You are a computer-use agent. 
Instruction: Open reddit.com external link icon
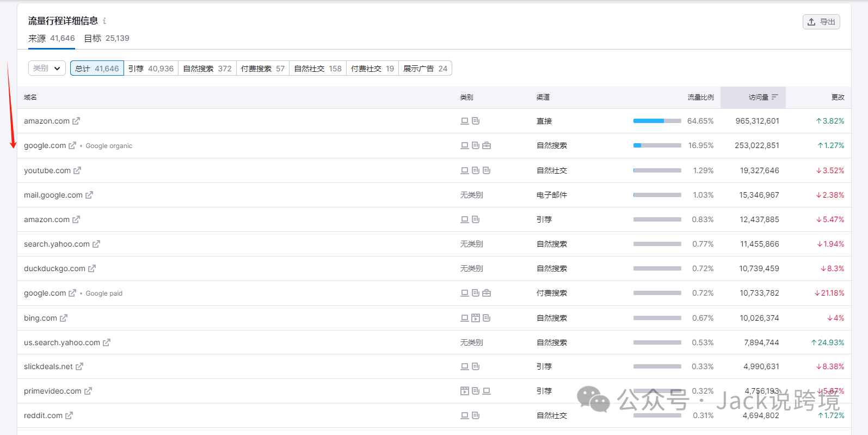coord(69,415)
